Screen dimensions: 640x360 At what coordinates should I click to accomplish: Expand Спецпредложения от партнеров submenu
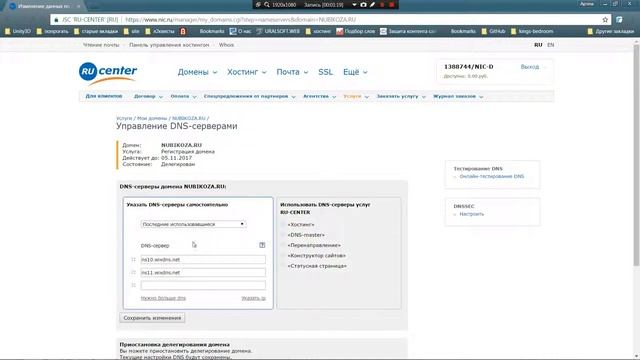[249, 96]
